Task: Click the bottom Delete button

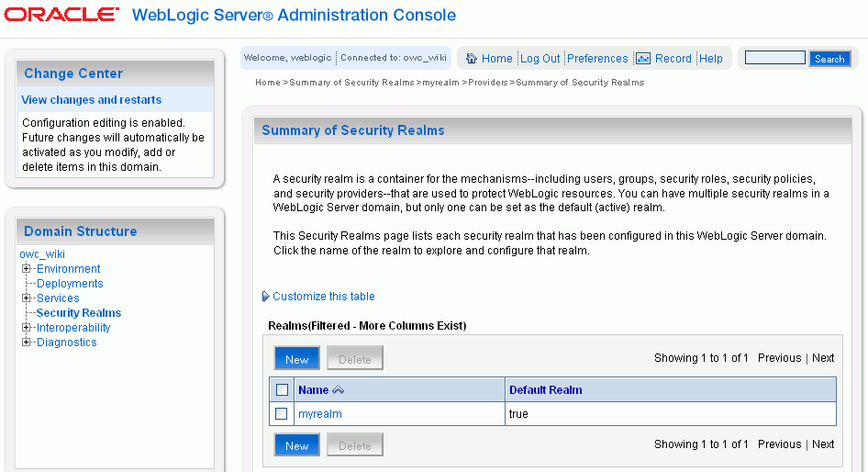Action: [x=355, y=444]
